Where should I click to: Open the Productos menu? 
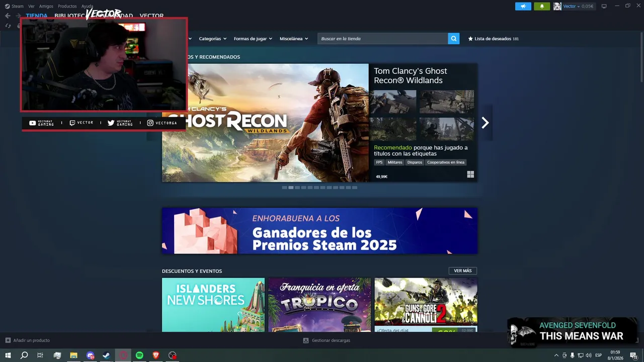click(67, 6)
